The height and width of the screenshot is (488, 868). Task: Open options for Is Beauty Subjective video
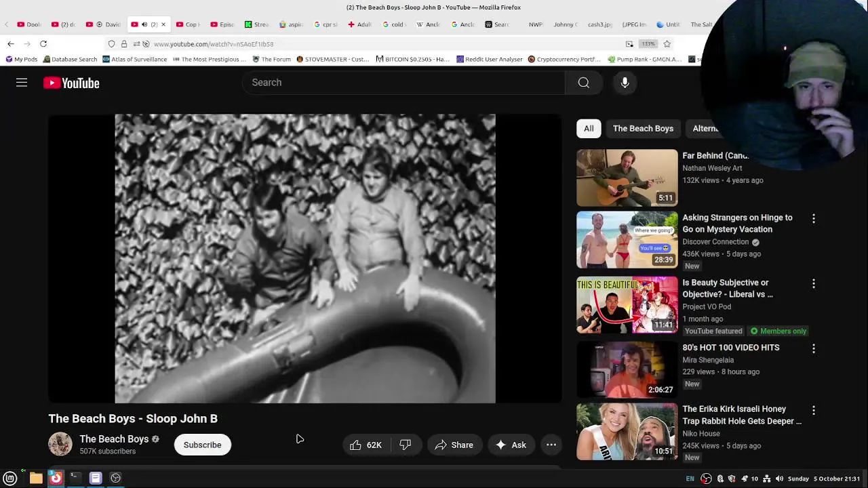tap(814, 283)
